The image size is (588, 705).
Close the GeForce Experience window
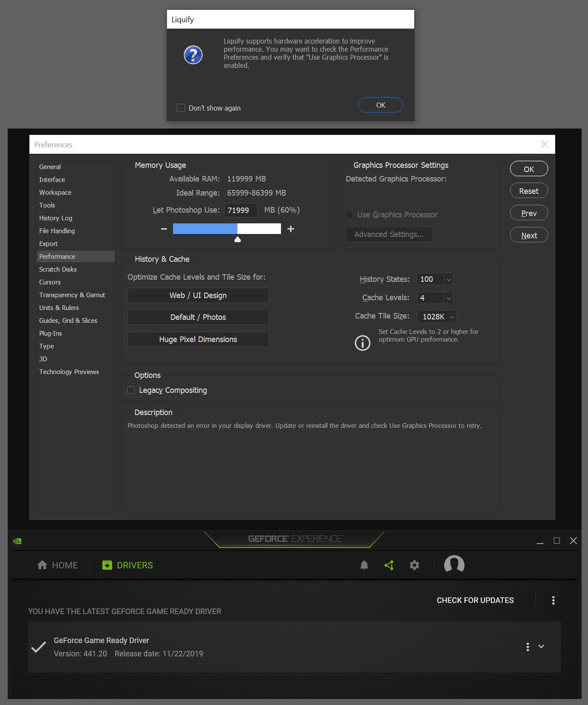click(573, 541)
